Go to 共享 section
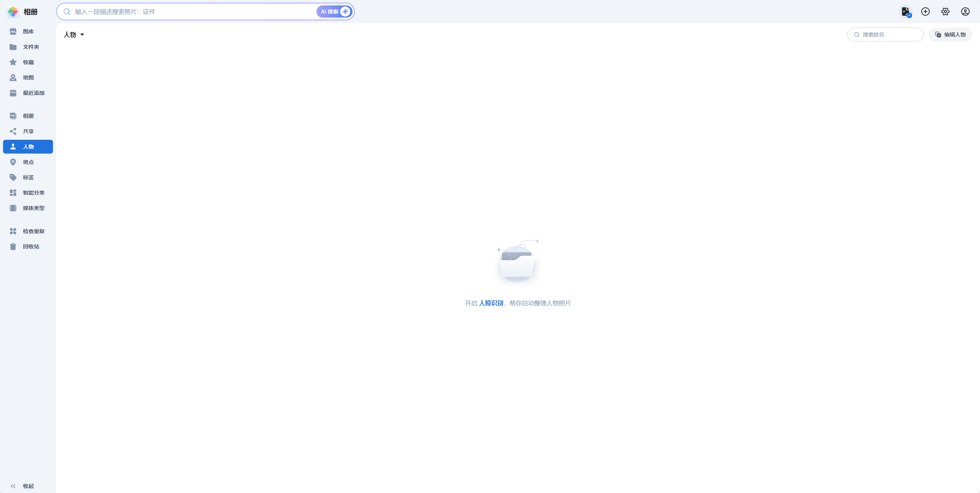This screenshot has width=980, height=493. [28, 131]
